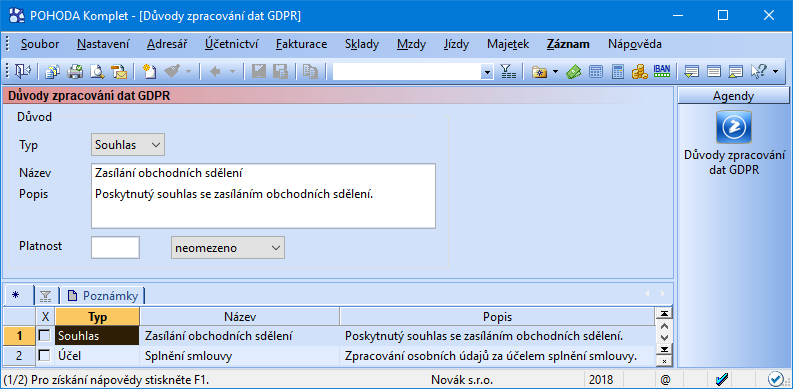Open the Soubor menu

[x=40, y=44]
